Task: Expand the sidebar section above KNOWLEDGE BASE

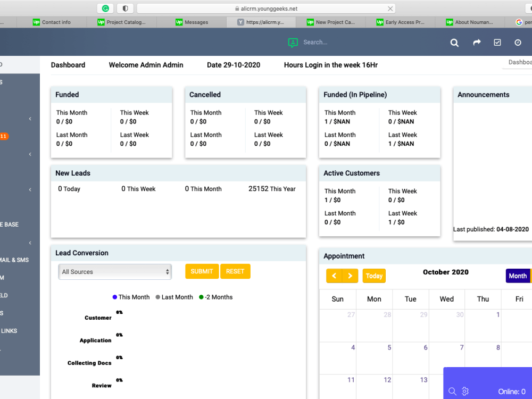Action: point(30,189)
